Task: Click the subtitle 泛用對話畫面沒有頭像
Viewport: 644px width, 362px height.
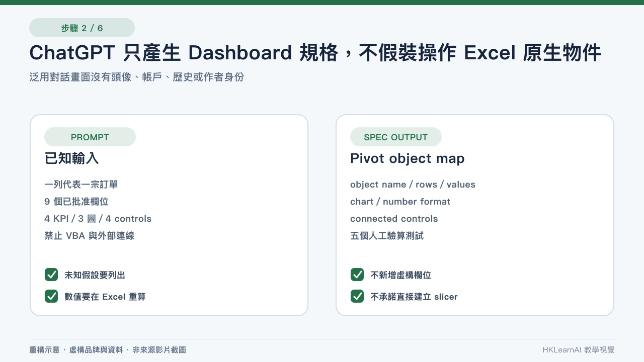Action: [x=137, y=77]
